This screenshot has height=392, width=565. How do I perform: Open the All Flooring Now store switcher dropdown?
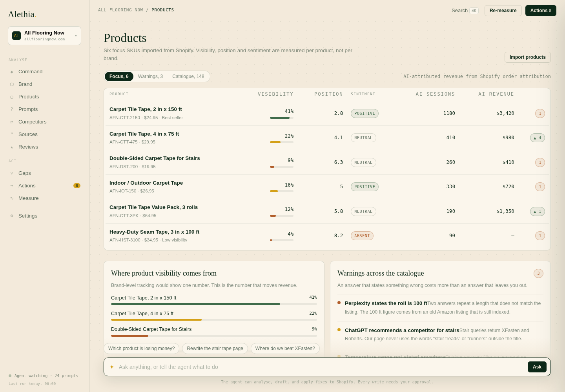pos(44,36)
